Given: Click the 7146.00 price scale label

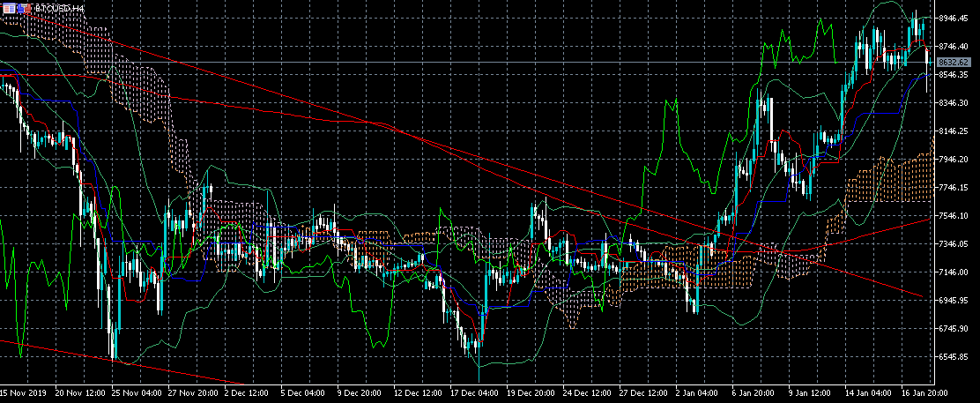Looking at the screenshot, I should (954, 272).
